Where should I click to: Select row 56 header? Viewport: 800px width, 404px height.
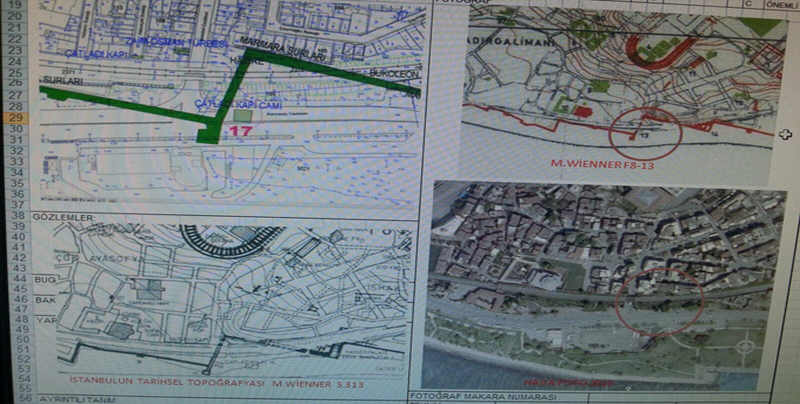[x=17, y=398]
